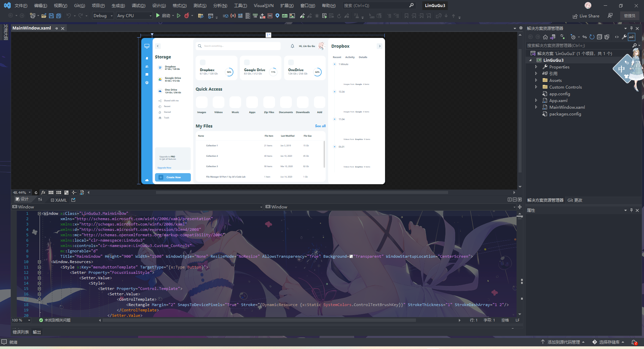644x349 pixels.
Task: Start without debugging using the outline play icon
Action: [x=179, y=16]
